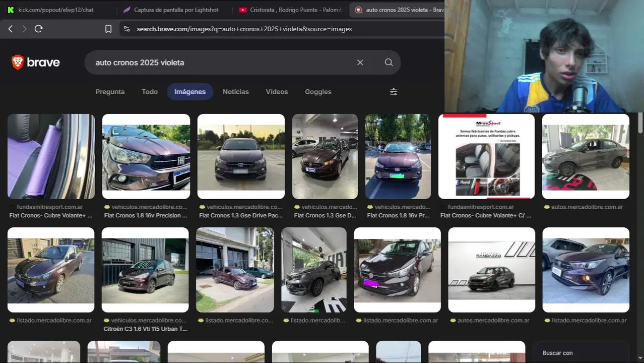The width and height of the screenshot is (644, 363).
Task: Click 'Fiat Cronos 1.3 Gse Drive Pac...' title
Action: (x=241, y=215)
